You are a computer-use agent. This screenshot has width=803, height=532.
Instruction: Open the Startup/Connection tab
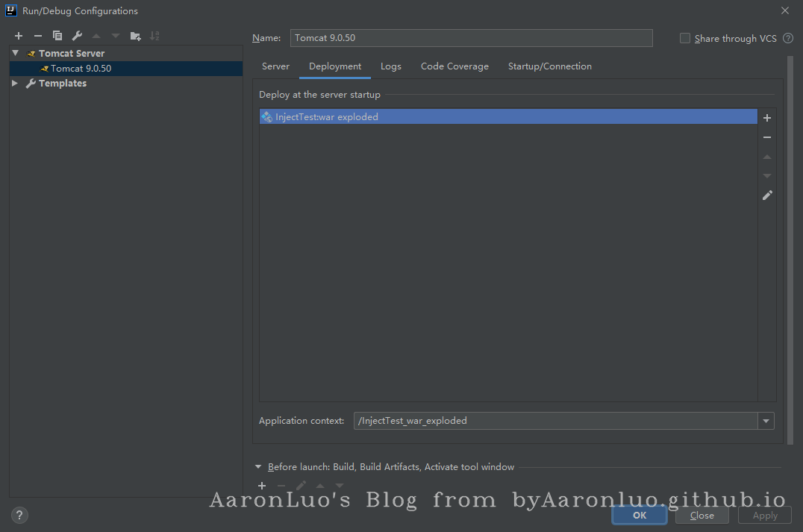pos(549,66)
